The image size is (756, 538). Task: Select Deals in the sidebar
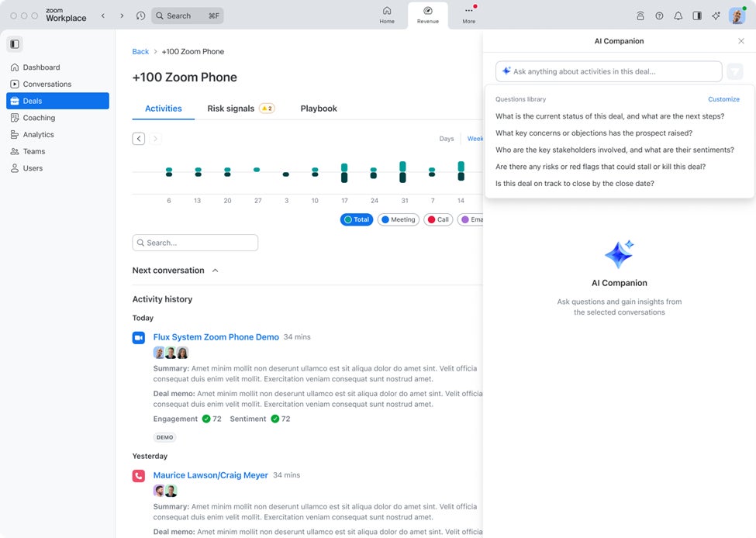[57, 101]
